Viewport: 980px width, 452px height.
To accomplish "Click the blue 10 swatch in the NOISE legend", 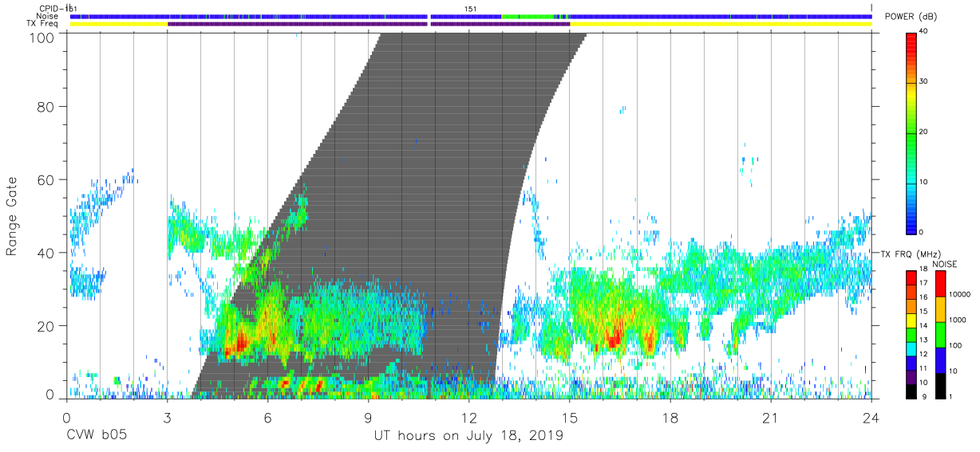I will coord(941,360).
